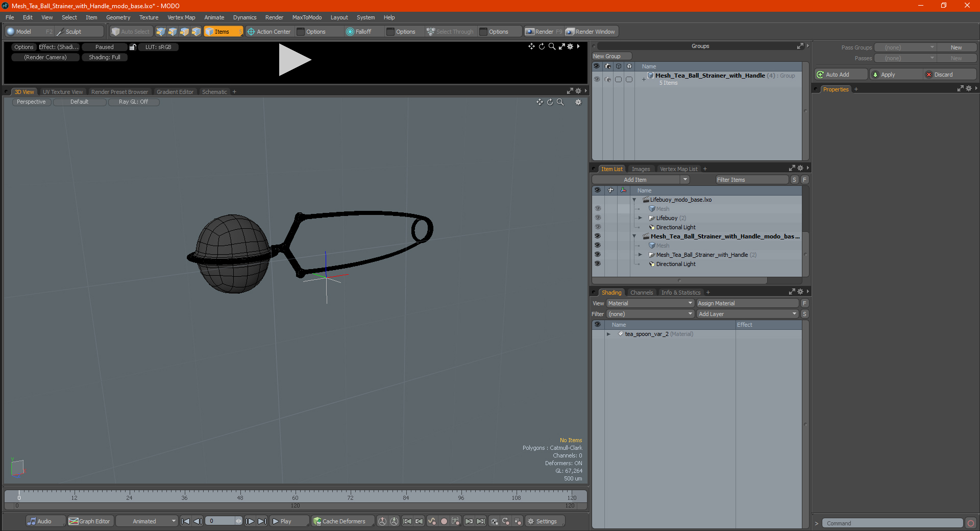Image resolution: width=980 pixels, height=531 pixels.
Task: Switch to Vertex Map List tab
Action: (x=678, y=169)
